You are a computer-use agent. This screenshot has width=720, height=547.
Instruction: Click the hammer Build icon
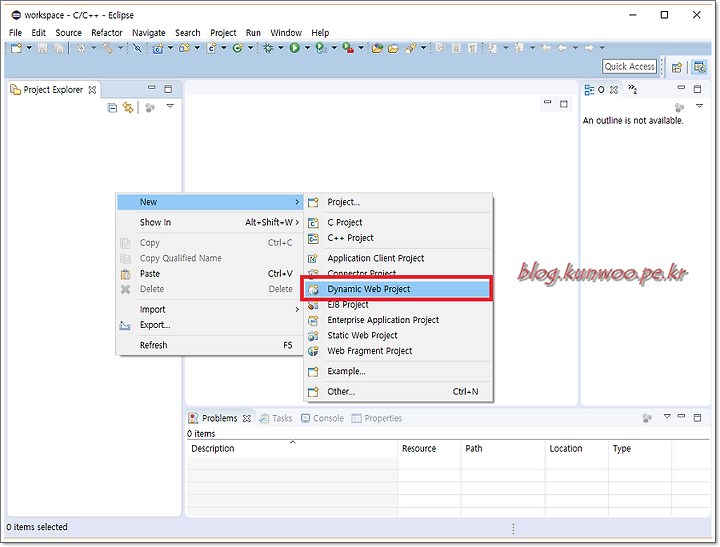[x=107, y=48]
